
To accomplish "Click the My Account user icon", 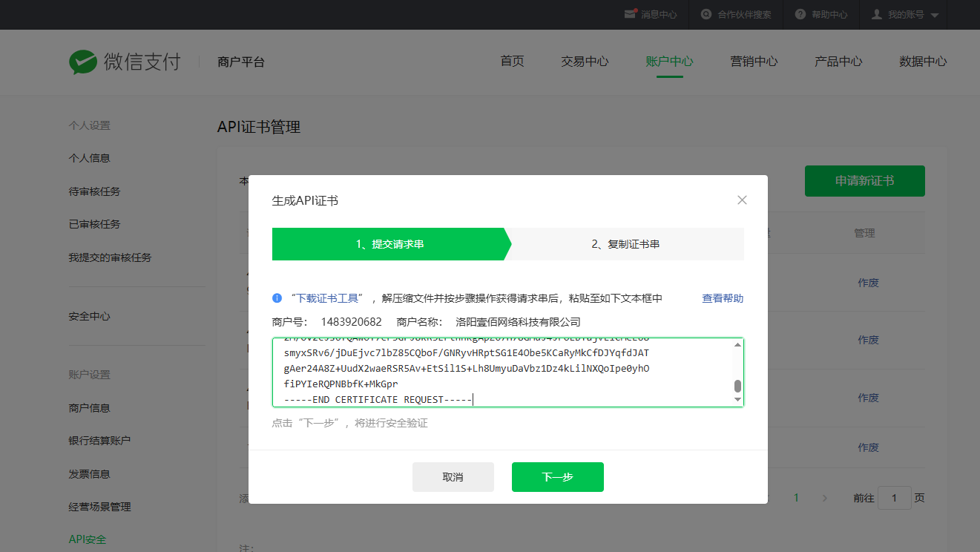I will coord(877,14).
